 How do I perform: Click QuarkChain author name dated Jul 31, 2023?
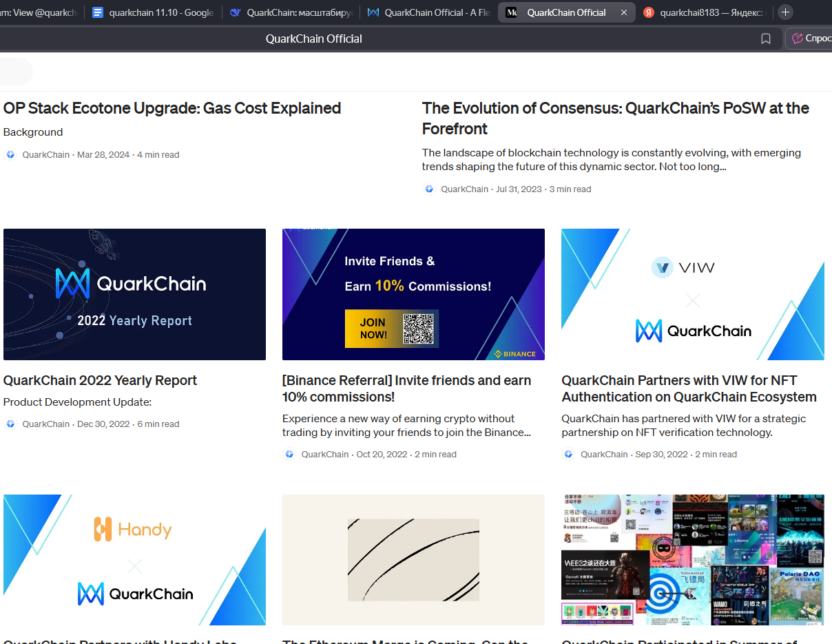pyautogui.click(x=464, y=189)
